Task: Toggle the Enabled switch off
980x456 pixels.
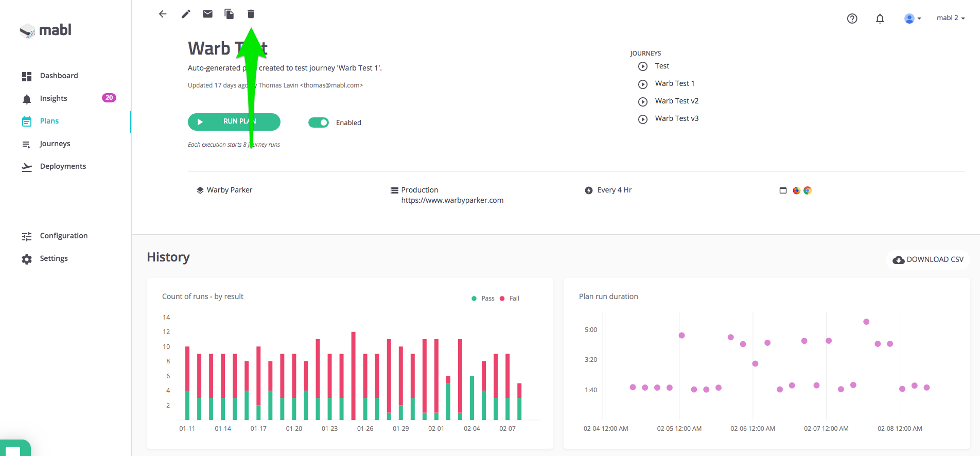Action: coord(319,122)
